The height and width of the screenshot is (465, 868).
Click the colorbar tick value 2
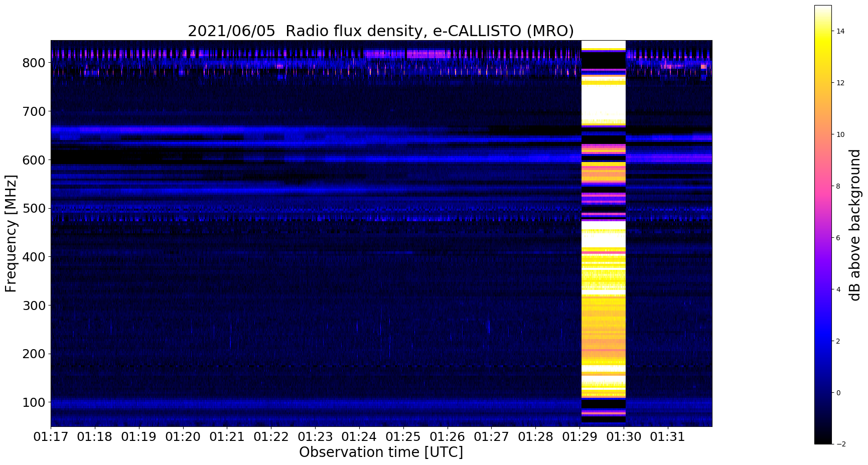coord(838,341)
